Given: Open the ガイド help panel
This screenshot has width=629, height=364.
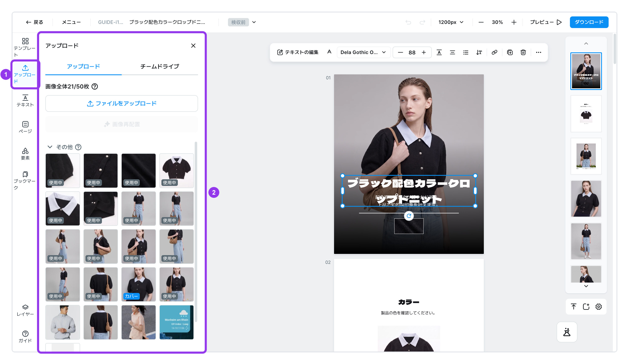Looking at the screenshot, I should (25, 337).
